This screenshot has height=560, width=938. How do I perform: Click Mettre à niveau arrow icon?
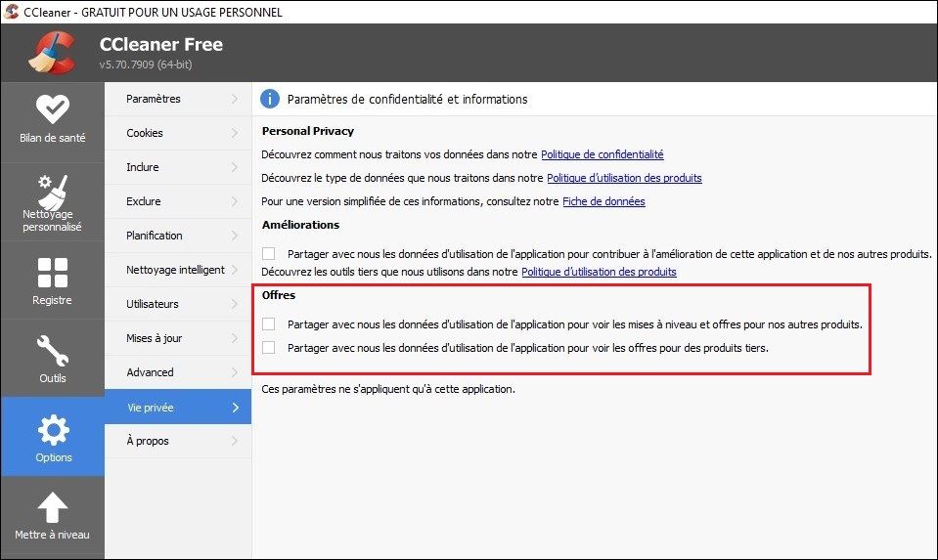coord(53,507)
